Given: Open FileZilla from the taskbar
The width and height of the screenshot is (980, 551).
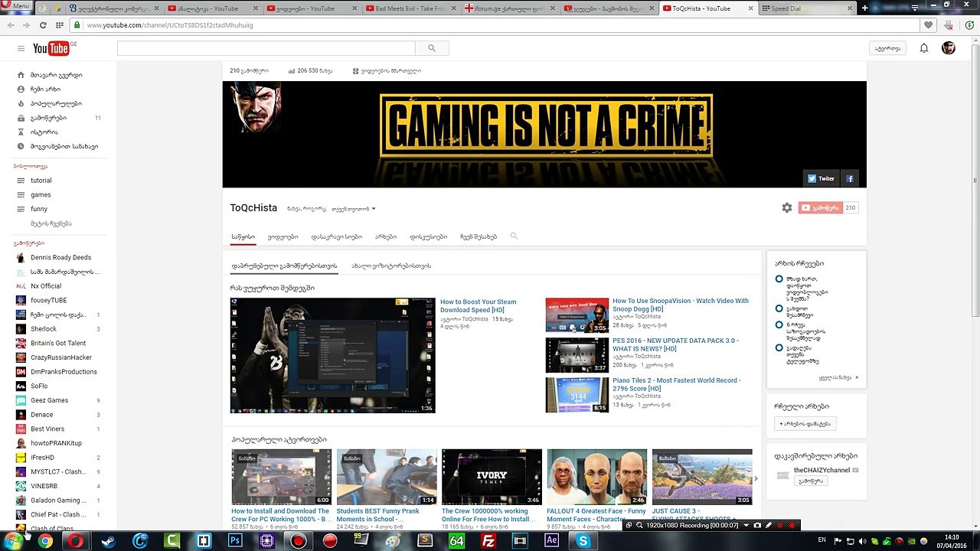Looking at the screenshot, I should click(488, 541).
